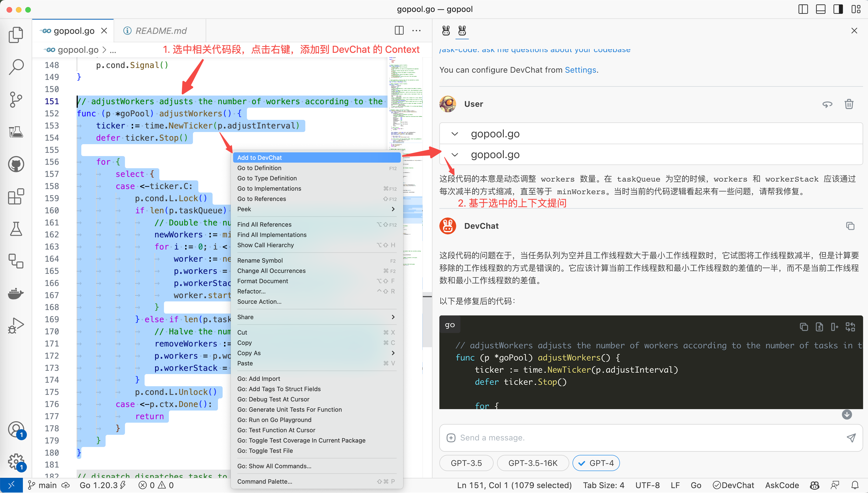Copy the go code block
The height and width of the screenshot is (493, 868).
click(804, 326)
